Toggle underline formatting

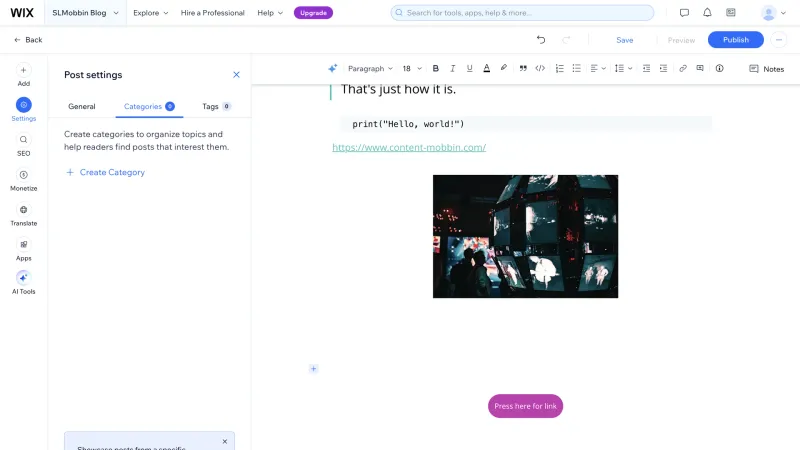[x=469, y=68]
